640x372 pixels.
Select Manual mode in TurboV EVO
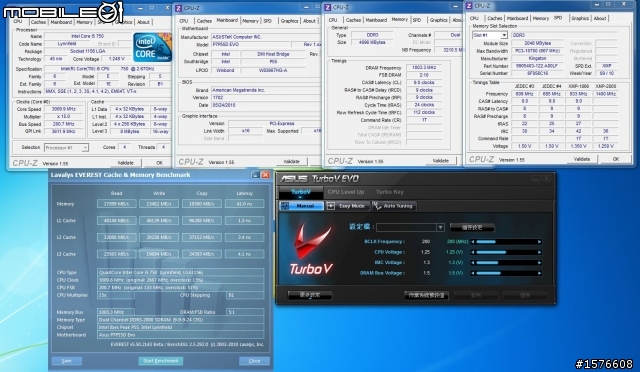pyautogui.click(x=301, y=206)
